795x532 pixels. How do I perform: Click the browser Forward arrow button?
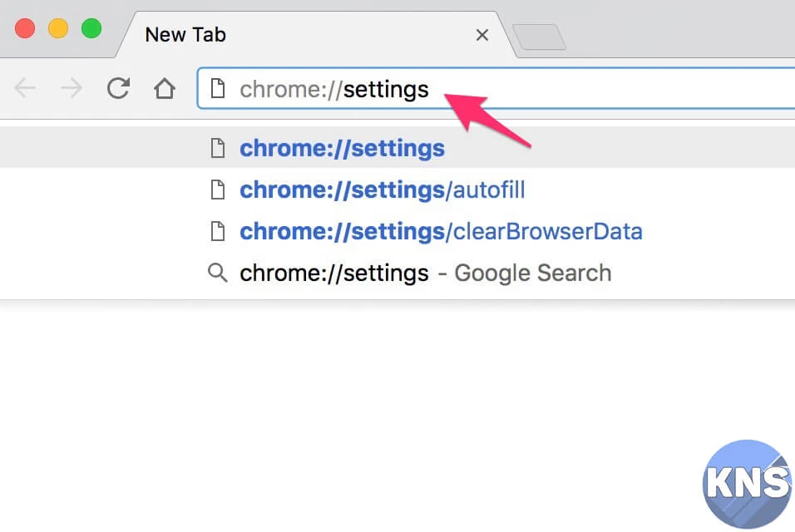(72, 88)
